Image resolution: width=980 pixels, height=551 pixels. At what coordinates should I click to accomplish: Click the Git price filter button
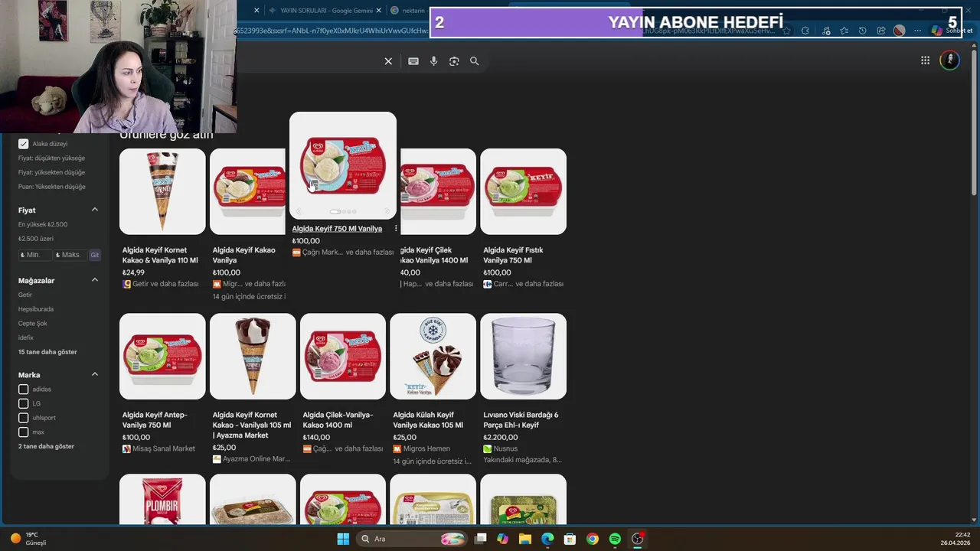[x=95, y=255]
